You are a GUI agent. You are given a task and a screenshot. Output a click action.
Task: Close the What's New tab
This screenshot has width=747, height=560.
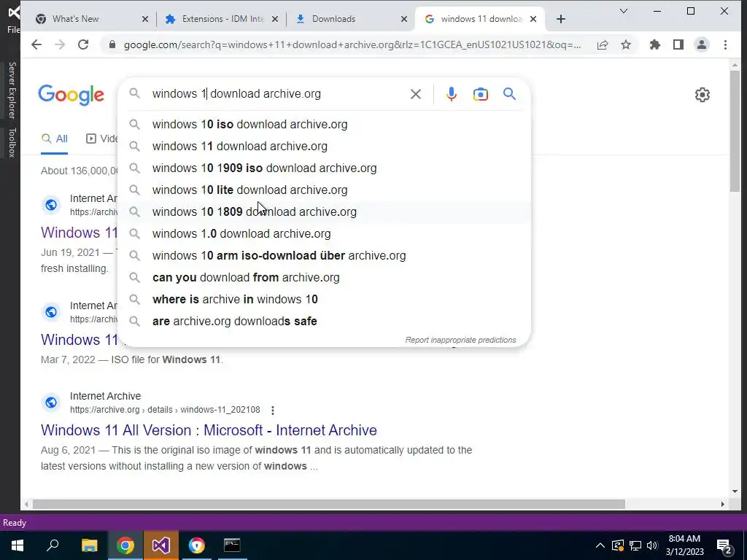[x=145, y=19]
